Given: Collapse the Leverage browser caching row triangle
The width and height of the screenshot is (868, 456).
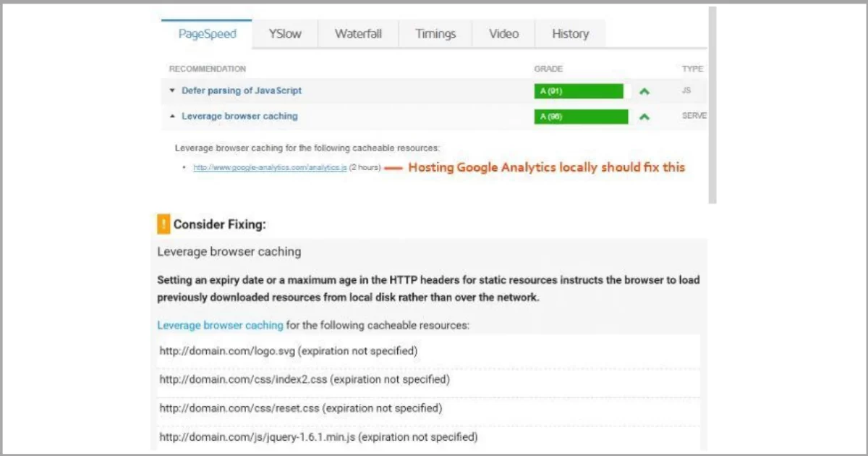Looking at the screenshot, I should 172,117.
